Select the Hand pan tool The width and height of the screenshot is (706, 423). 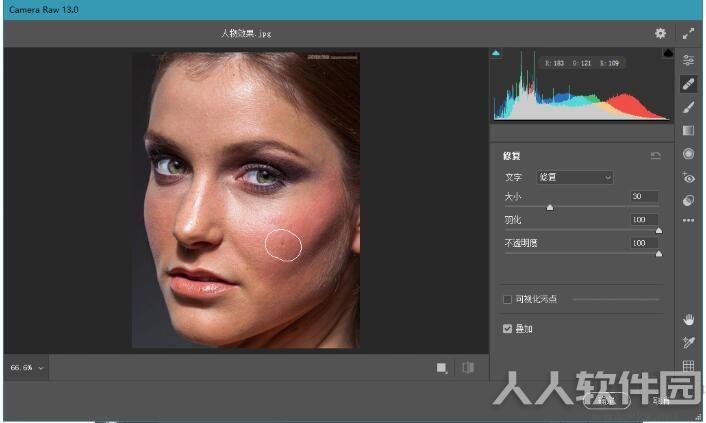(688, 320)
